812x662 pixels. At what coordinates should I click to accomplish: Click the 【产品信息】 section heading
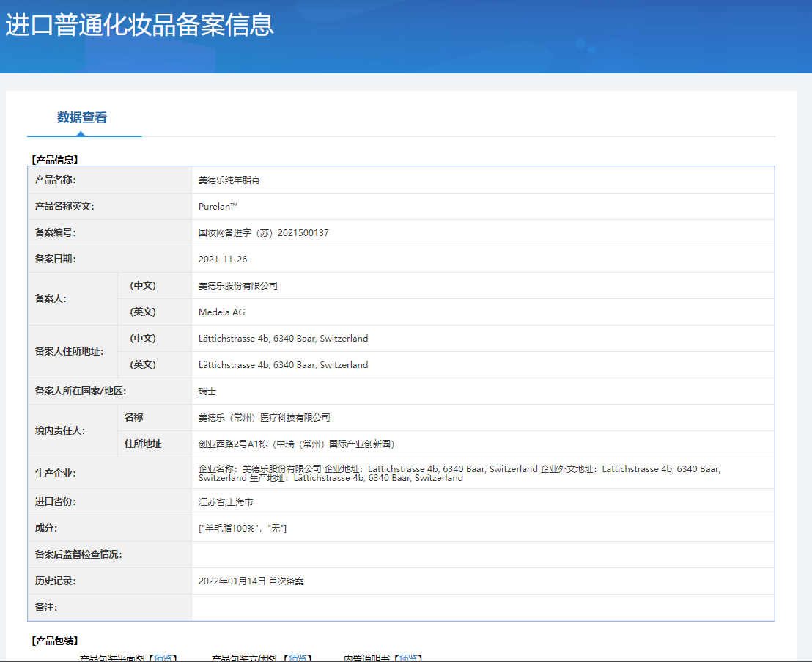point(55,159)
